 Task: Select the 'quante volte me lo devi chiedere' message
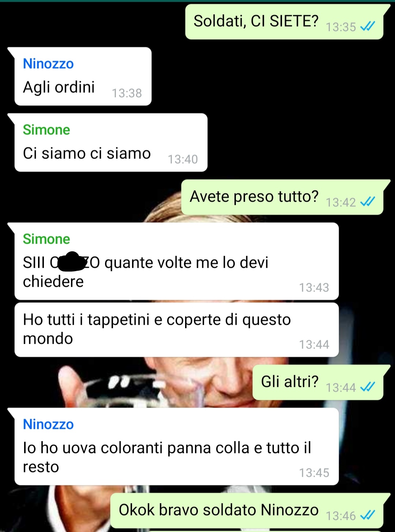[177, 261]
